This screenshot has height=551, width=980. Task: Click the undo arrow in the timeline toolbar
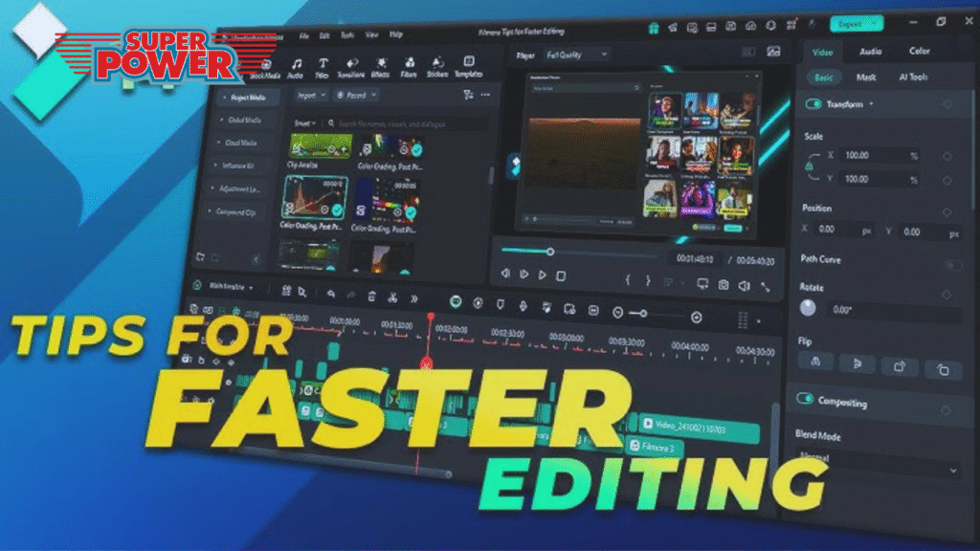coord(330,294)
